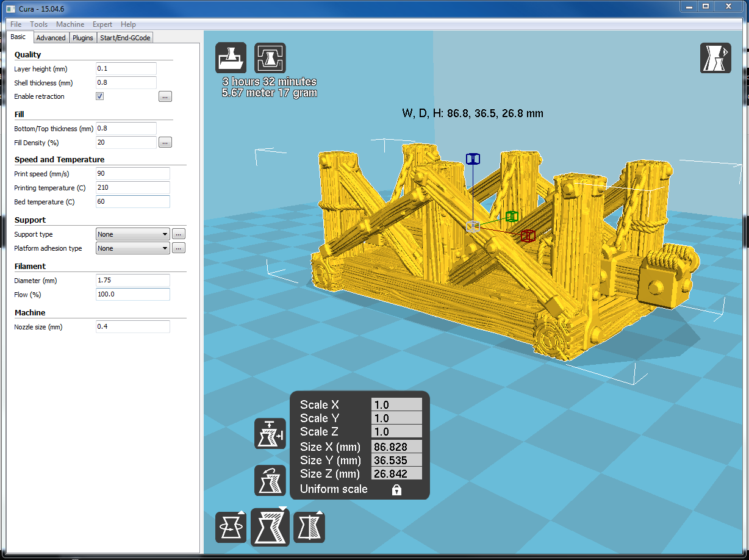Open the Expert menu
The image size is (749, 560).
point(102,24)
